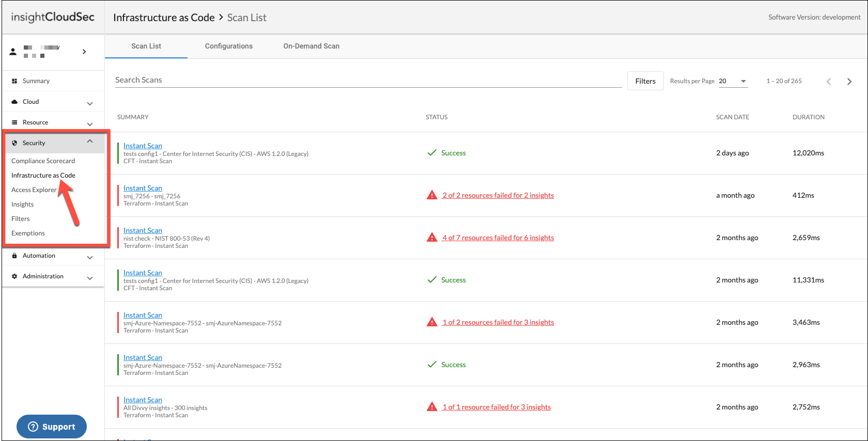
Task: Open Instant Scan from 2 days ago
Action: (143, 146)
